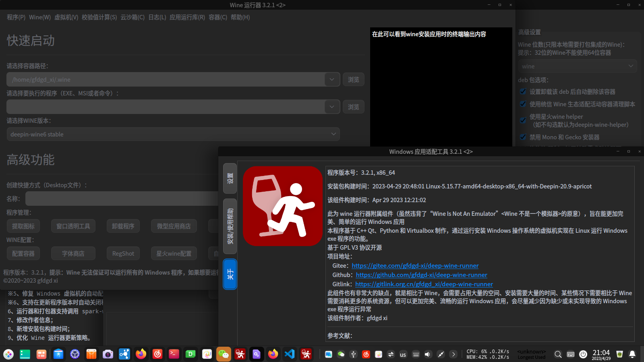Open the highlighted WeChat icon in the dock
The image size is (644, 362).
coord(224,354)
